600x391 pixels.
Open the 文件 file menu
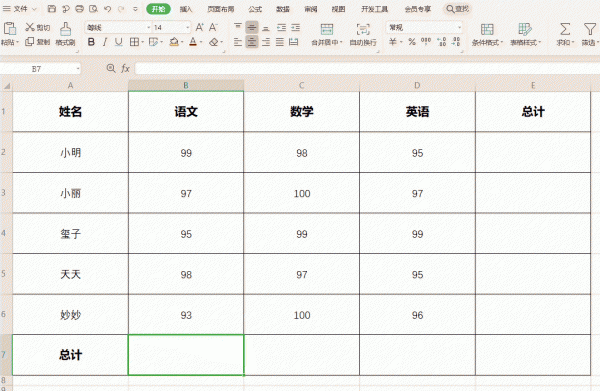[20, 9]
